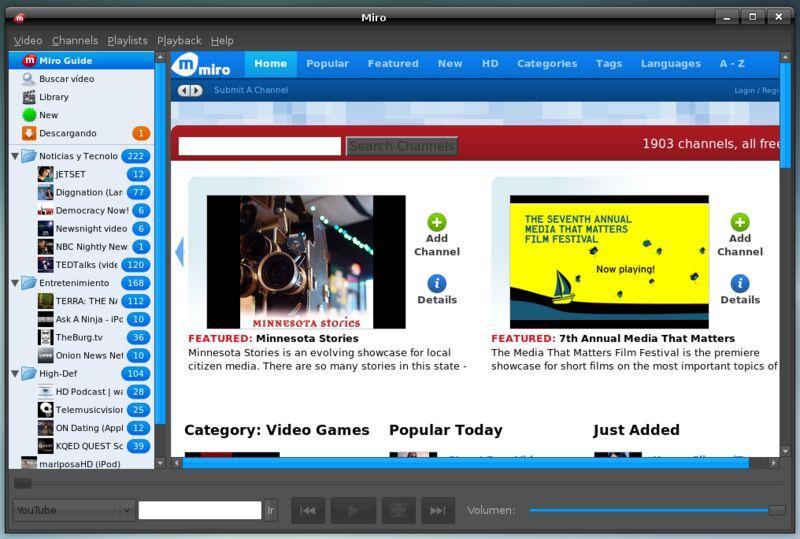Screen dimensions: 800x539
Task: Open the Library clapperboard icon
Action: 29,97
